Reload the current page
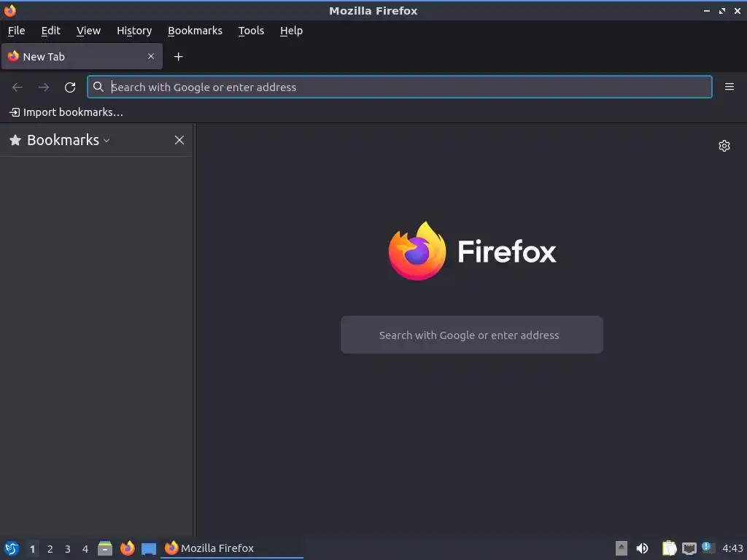 pos(70,87)
